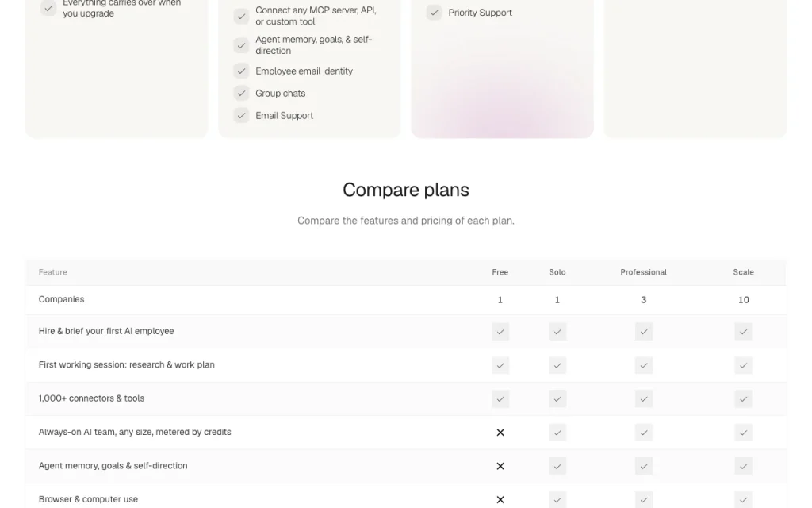
Task: Click the check icon for Connect any MCP server
Action: coord(241,16)
